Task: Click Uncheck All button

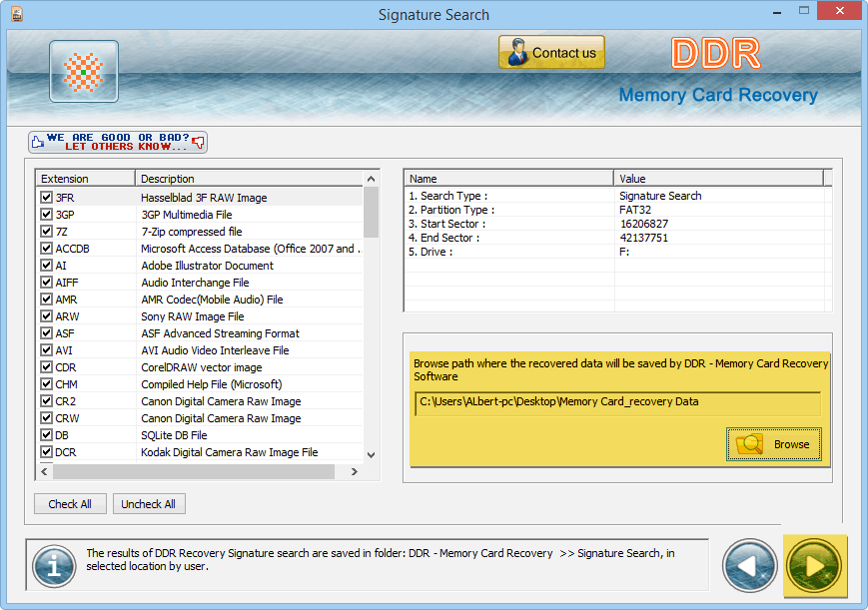Action: (149, 504)
